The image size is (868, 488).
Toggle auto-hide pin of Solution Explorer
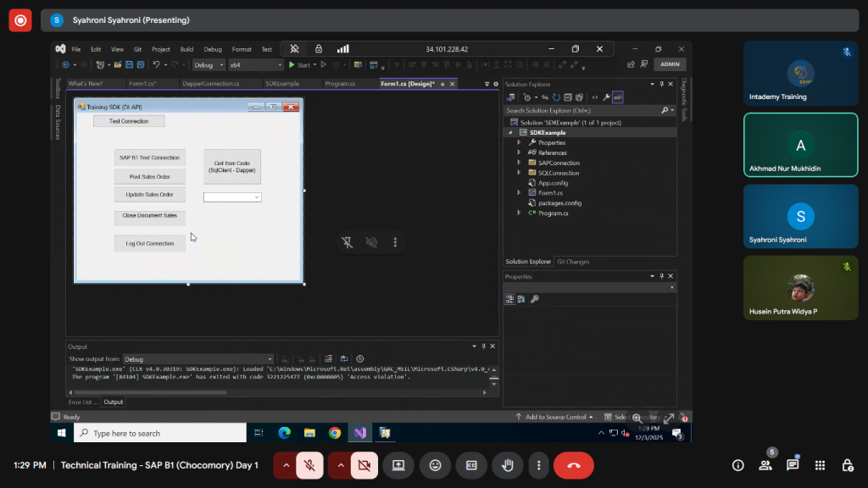(661, 84)
